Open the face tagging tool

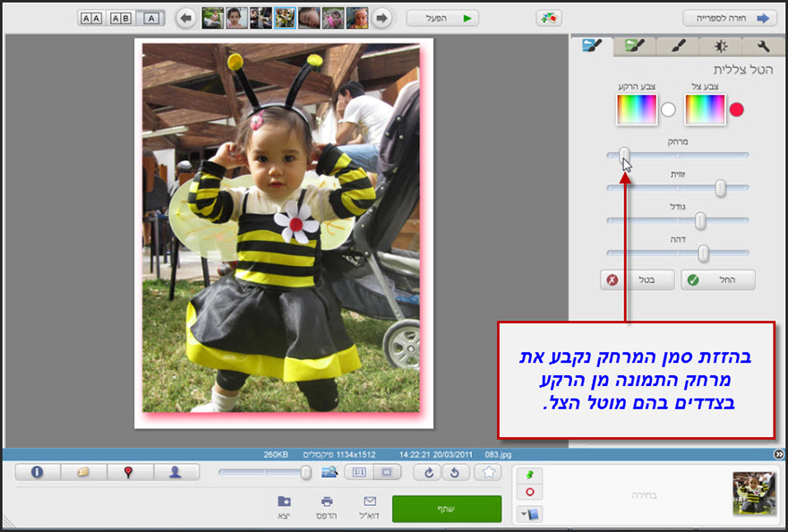click(x=176, y=471)
